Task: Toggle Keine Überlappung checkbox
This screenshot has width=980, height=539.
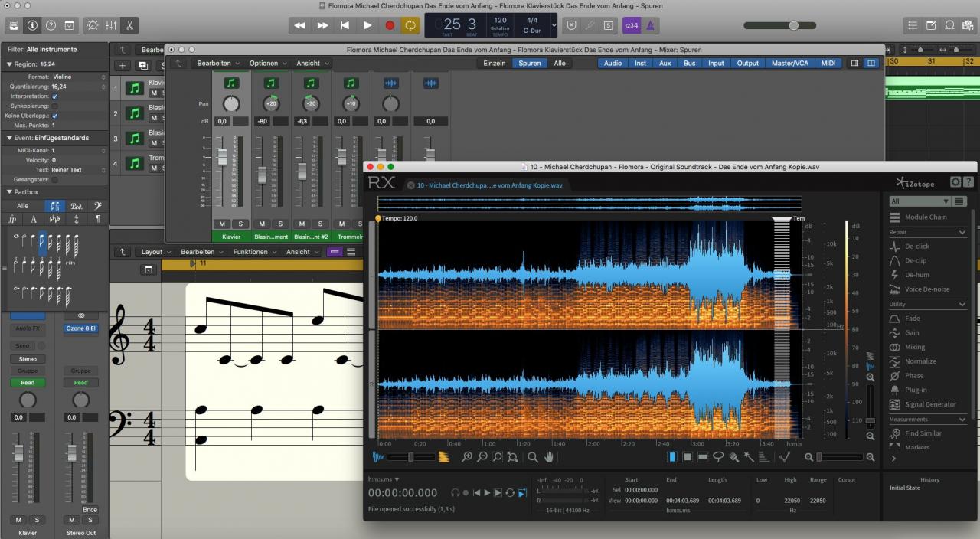Action: (54, 116)
